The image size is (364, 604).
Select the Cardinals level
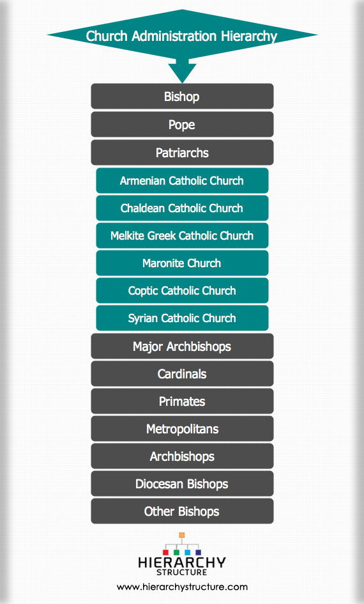click(x=182, y=374)
